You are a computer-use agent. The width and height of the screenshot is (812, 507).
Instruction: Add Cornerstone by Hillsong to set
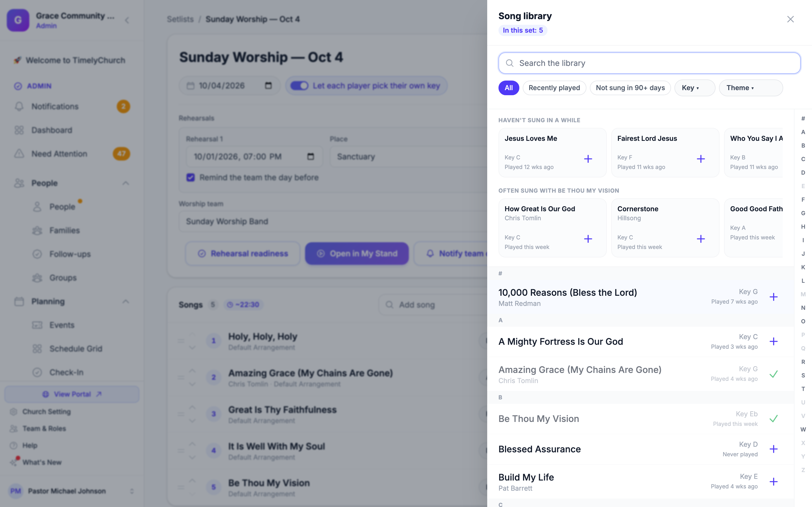point(701,239)
